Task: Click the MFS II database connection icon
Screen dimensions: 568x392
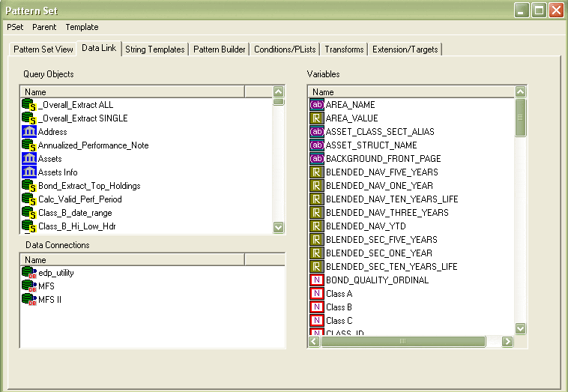Action: click(x=29, y=300)
